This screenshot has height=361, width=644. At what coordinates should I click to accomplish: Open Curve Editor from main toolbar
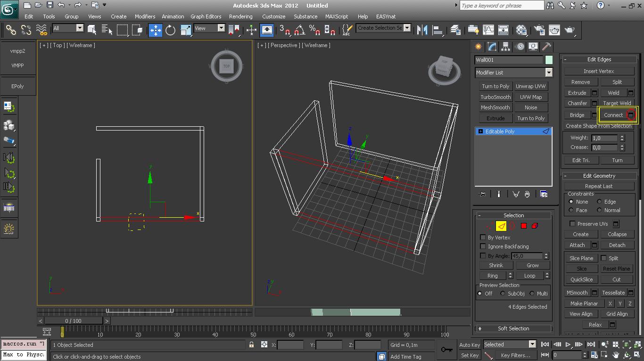pos(488,30)
